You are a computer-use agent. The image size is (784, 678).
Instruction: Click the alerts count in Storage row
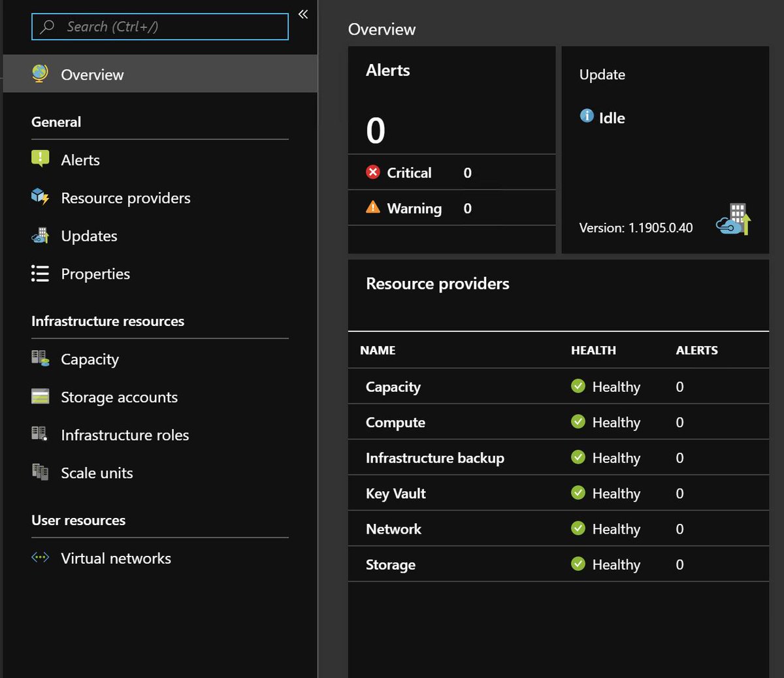[x=679, y=564]
